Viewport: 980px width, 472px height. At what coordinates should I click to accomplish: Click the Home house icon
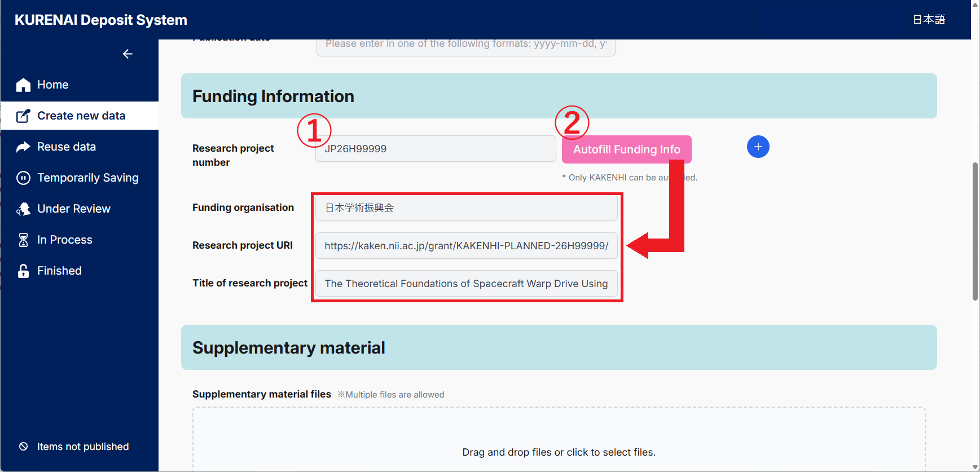pyautogui.click(x=23, y=85)
